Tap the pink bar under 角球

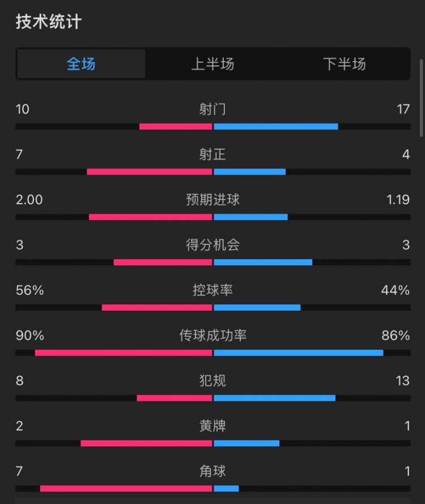(x=126, y=488)
